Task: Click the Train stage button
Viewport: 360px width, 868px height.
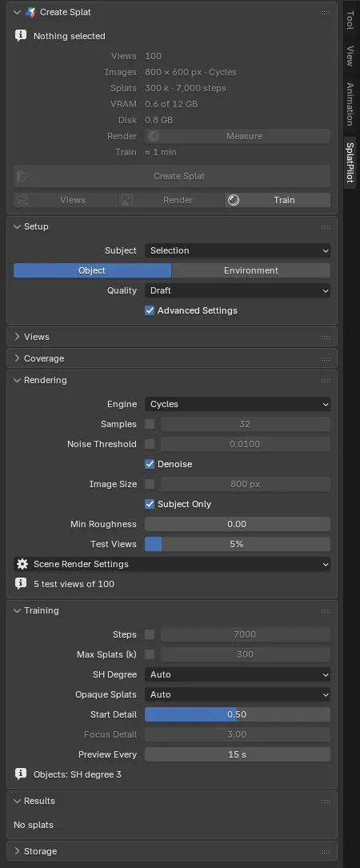Action: tap(278, 200)
